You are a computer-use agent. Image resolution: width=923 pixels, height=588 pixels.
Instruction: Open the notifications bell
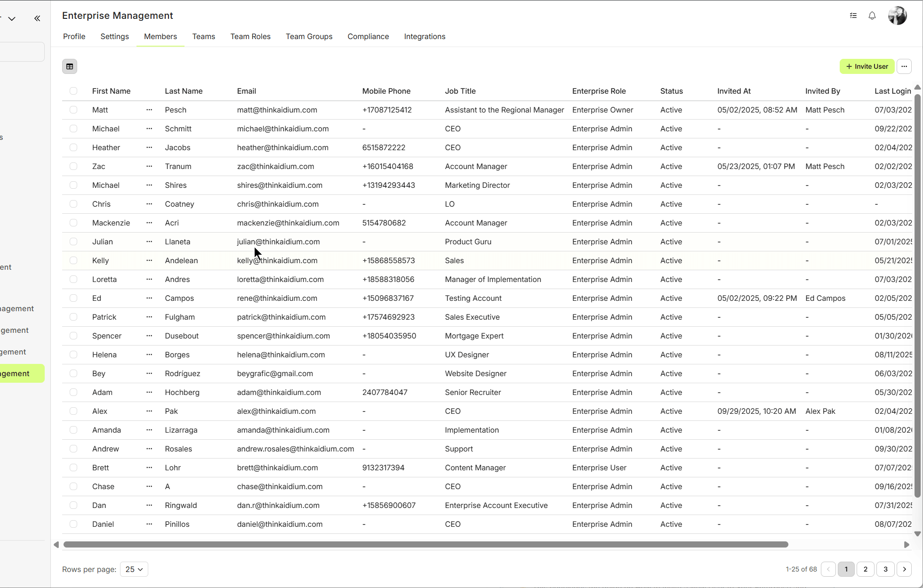[x=872, y=16]
